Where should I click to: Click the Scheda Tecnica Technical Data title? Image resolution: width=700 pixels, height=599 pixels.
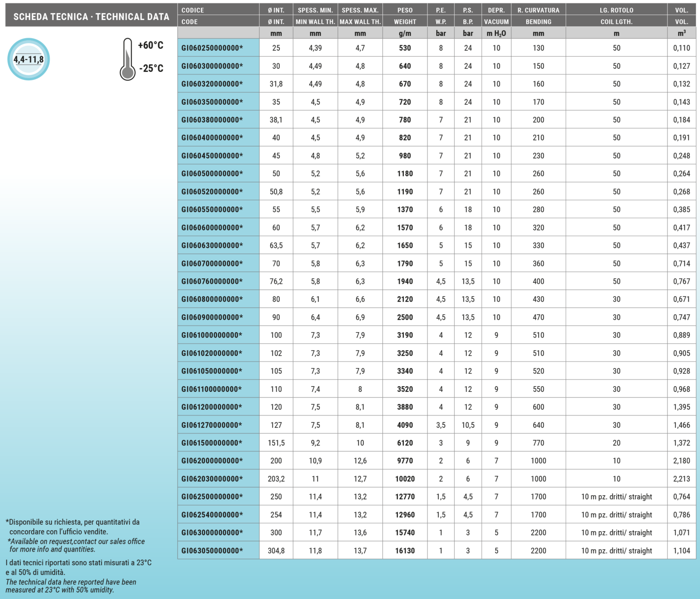pyautogui.click(x=91, y=17)
